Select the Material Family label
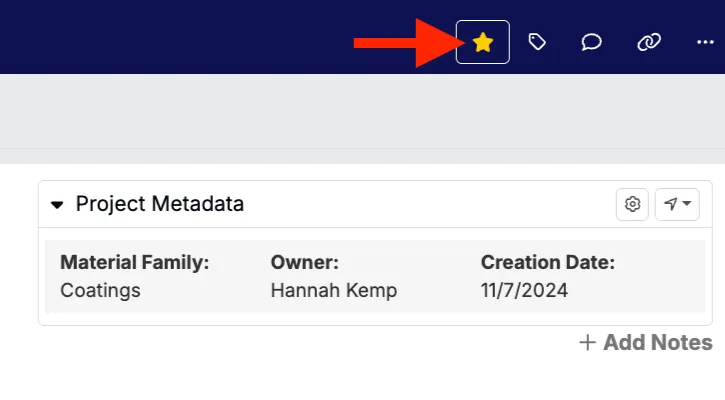Screen dimensions: 725x400 point(134,263)
